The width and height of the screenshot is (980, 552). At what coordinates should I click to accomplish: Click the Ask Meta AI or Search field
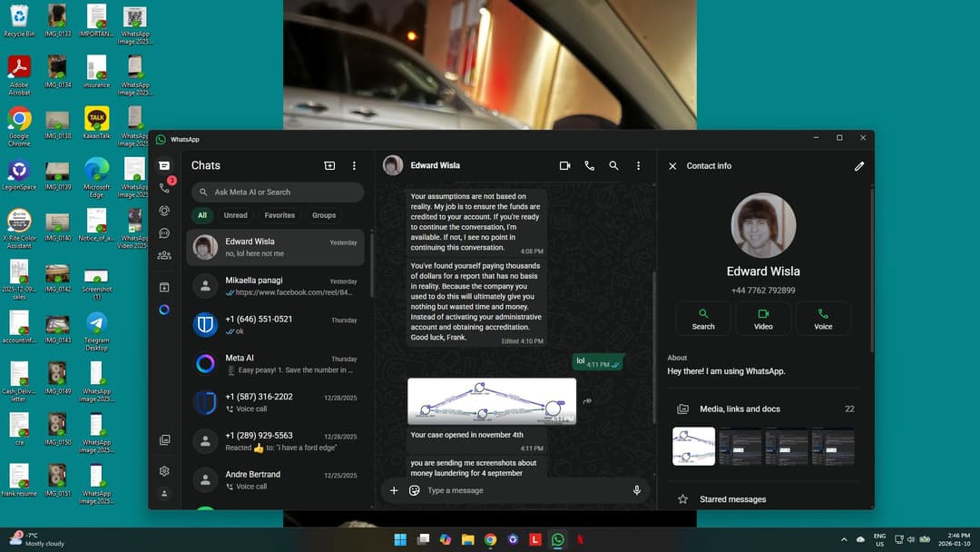279,192
